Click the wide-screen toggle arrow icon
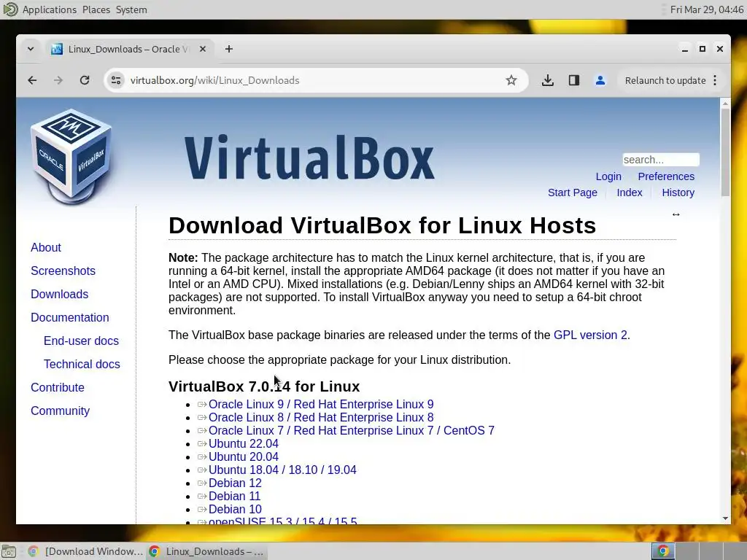The width and height of the screenshot is (747, 560). click(x=676, y=215)
